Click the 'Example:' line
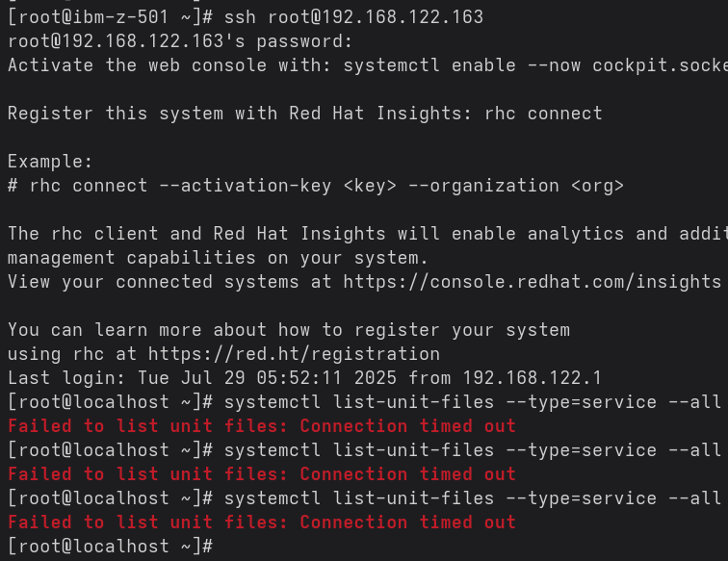728x561 pixels. point(50,162)
